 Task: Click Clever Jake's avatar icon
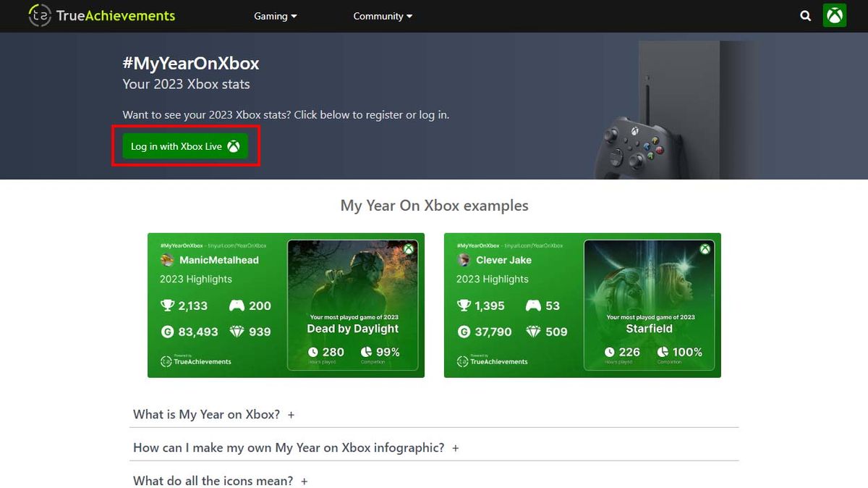464,260
